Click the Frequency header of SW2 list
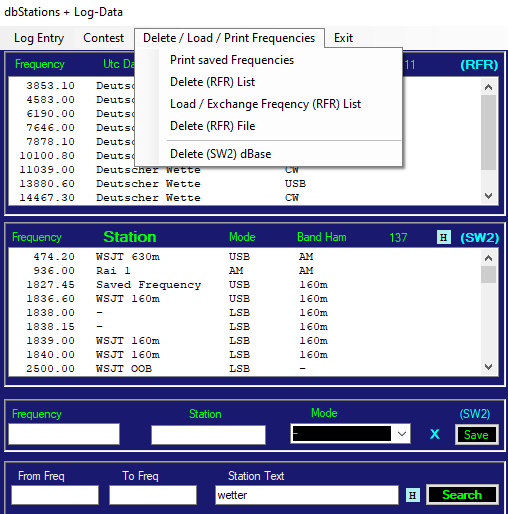This screenshot has width=508, height=514. [x=37, y=237]
